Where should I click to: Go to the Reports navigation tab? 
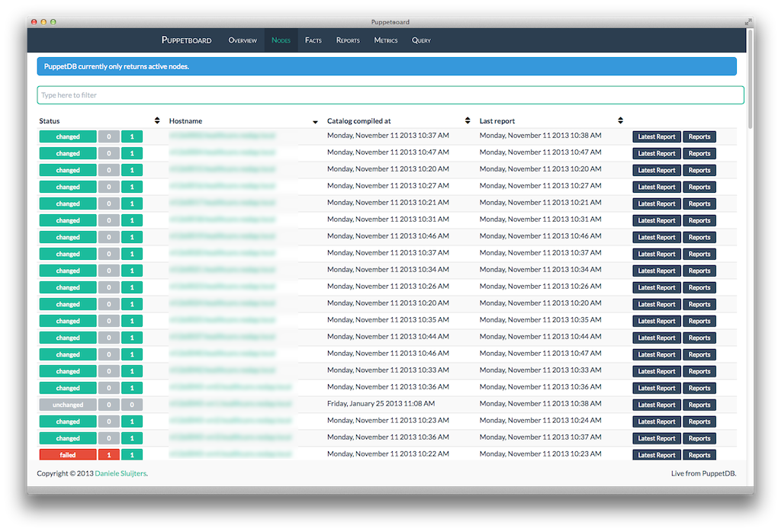click(x=348, y=40)
